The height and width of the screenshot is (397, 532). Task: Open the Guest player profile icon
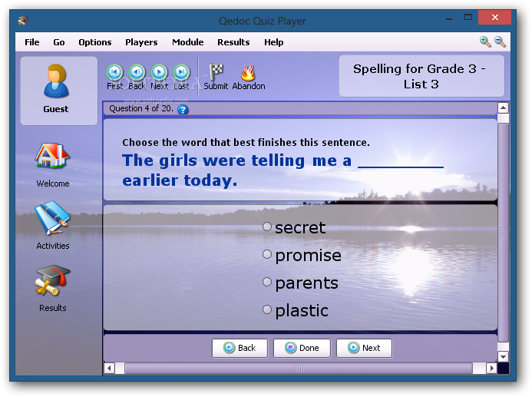(x=56, y=81)
